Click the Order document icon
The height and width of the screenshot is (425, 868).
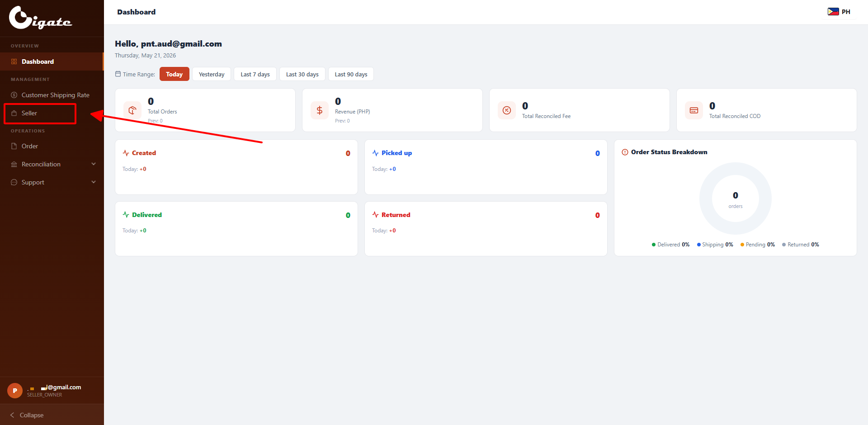pyautogui.click(x=14, y=146)
